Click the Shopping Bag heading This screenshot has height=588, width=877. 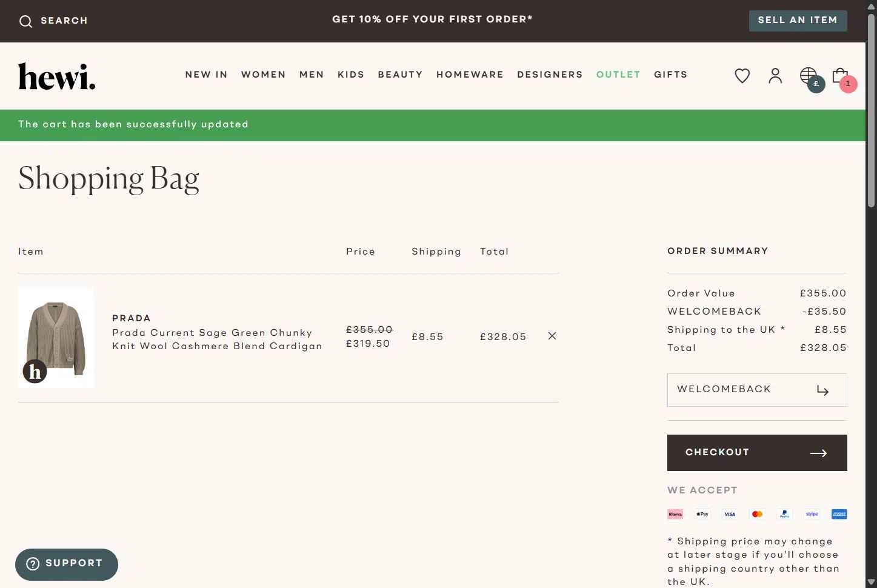[x=109, y=179]
